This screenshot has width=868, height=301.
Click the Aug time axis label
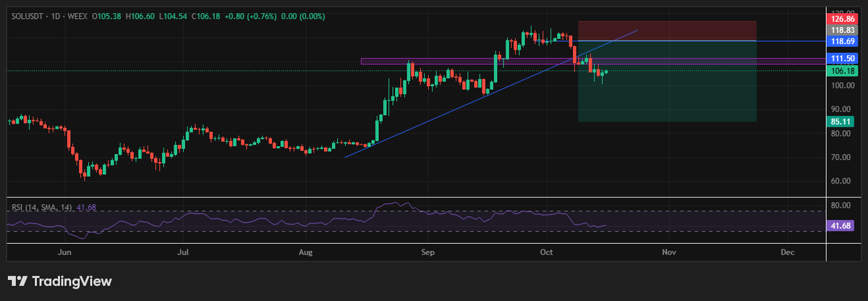pyautogui.click(x=306, y=253)
